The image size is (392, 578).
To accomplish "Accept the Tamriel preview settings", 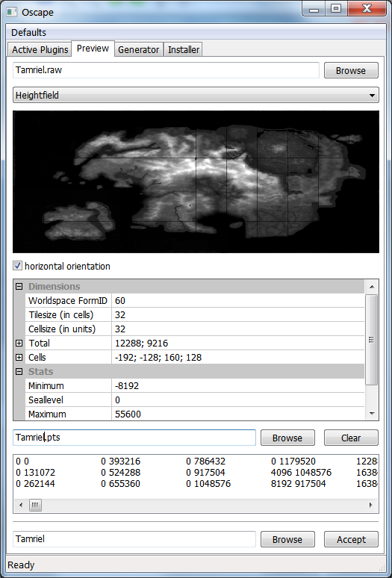I will (x=351, y=540).
